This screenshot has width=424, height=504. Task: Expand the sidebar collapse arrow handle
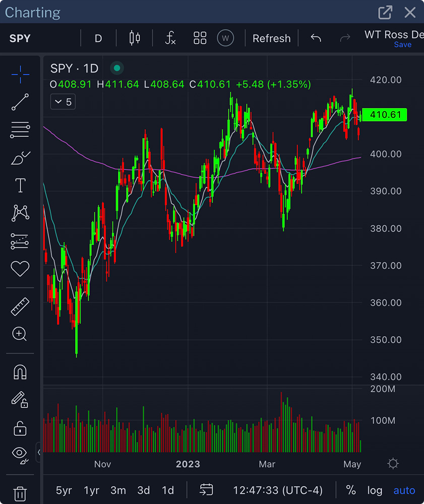39,452
